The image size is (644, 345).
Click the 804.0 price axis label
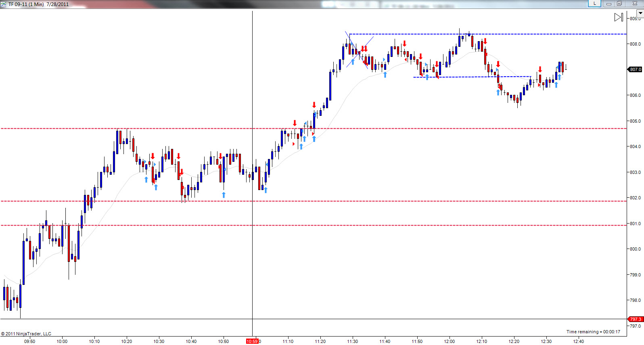click(x=635, y=146)
